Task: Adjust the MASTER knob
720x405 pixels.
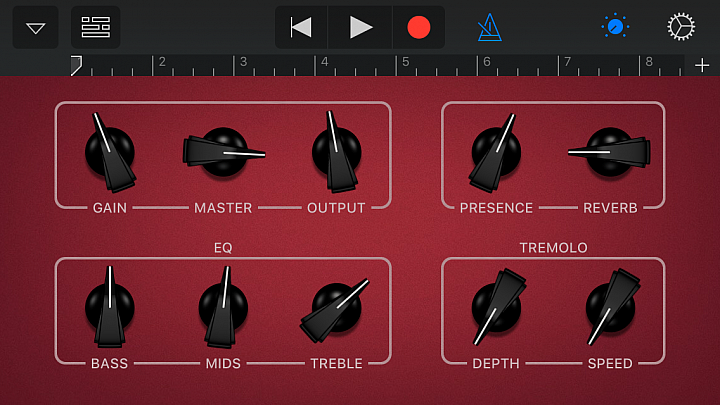Action: pyautogui.click(x=224, y=152)
